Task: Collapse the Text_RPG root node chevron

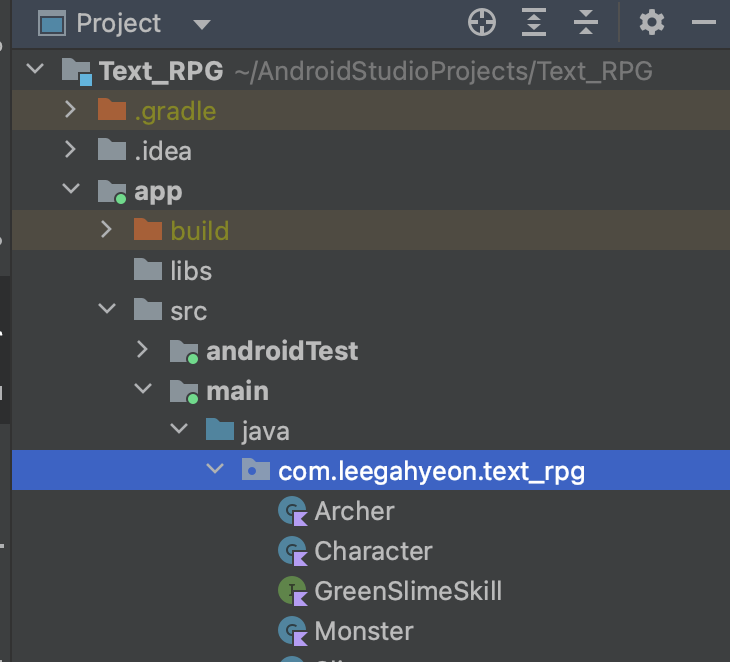Action: [x=35, y=69]
